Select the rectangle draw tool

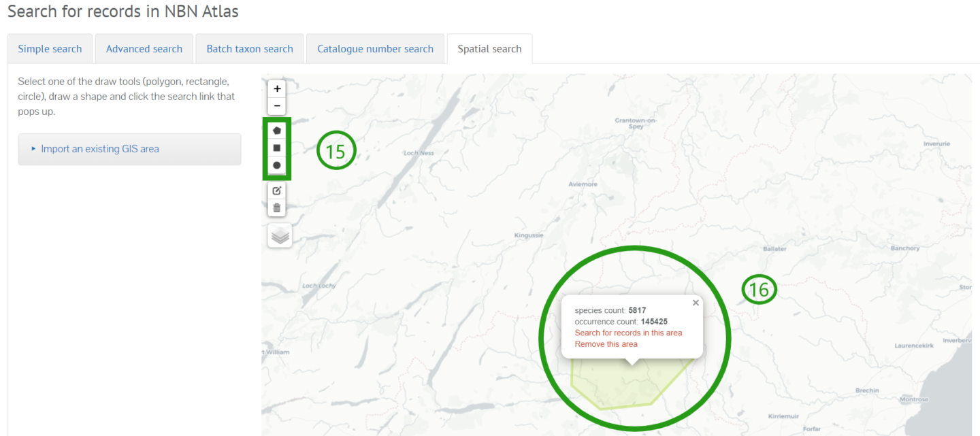[x=276, y=148]
